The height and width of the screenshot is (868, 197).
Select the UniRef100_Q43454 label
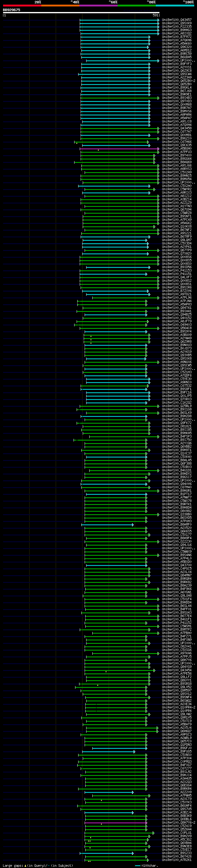pyautogui.click(x=177, y=670)
